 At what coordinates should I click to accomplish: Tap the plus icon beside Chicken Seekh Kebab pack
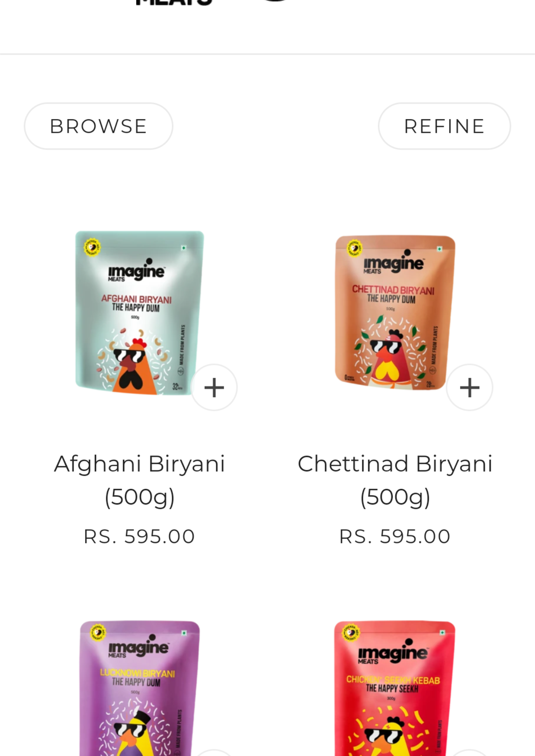[470, 753]
